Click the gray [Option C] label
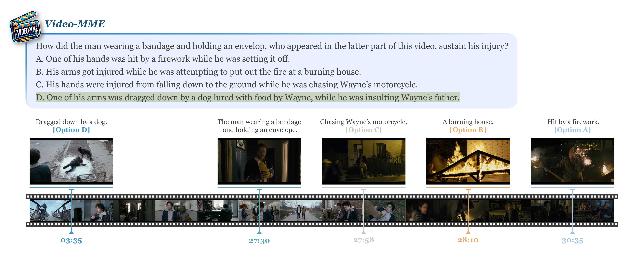The width and height of the screenshot is (644, 255). point(363,130)
